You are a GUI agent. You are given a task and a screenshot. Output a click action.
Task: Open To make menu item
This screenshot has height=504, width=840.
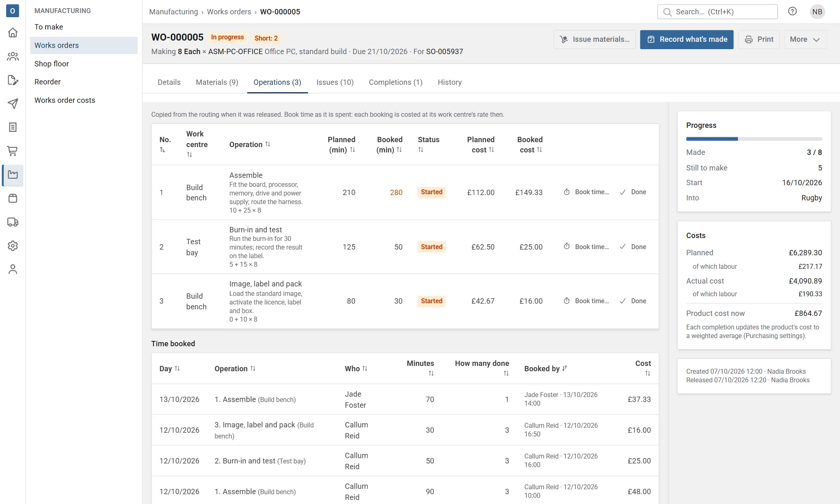coord(84,27)
